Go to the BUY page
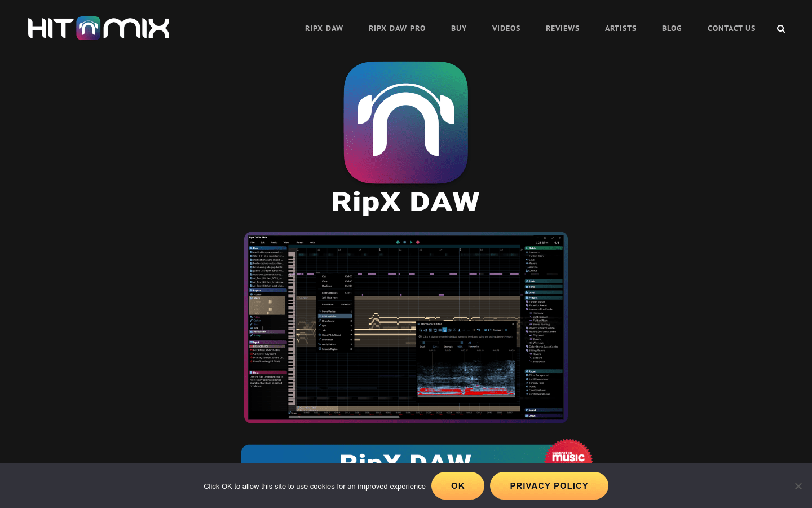 (x=459, y=28)
